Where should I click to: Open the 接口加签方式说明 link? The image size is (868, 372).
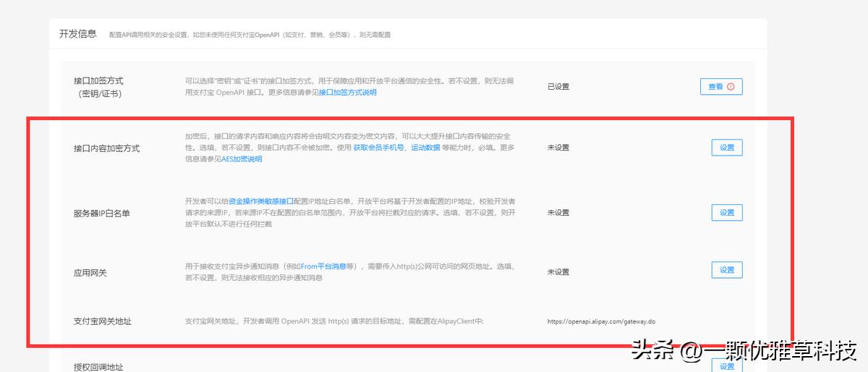point(348,93)
